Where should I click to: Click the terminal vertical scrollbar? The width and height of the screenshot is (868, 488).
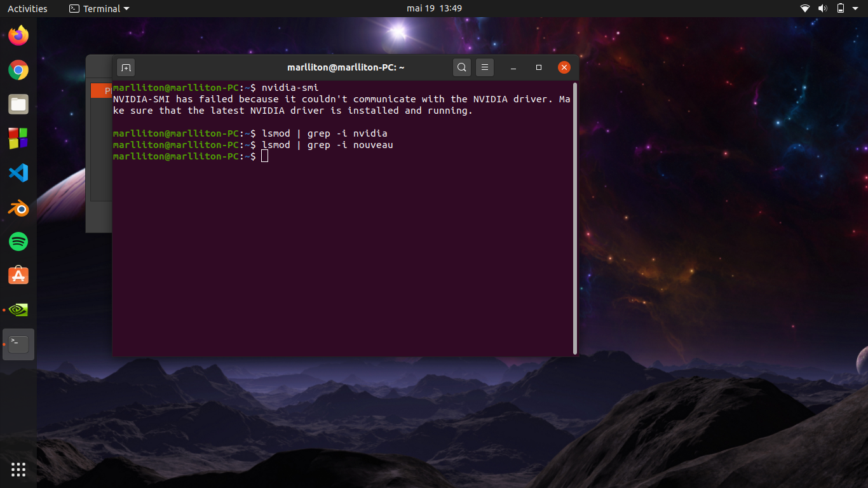coord(575,218)
